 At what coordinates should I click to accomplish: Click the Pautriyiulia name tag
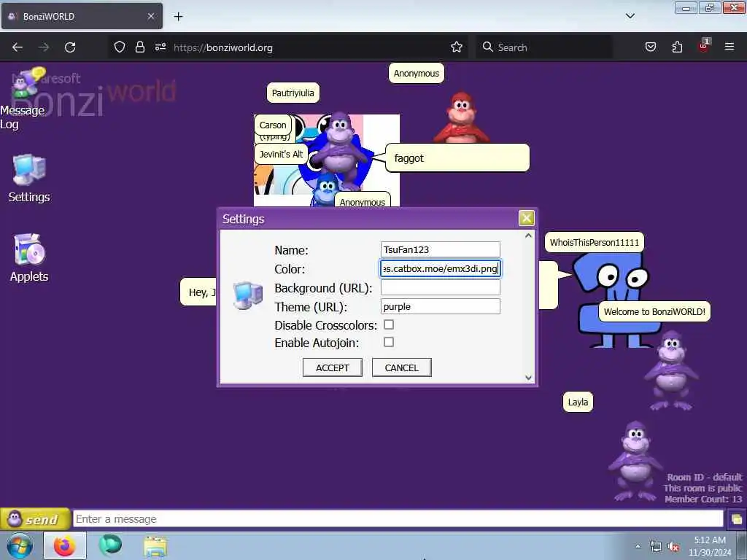(293, 93)
